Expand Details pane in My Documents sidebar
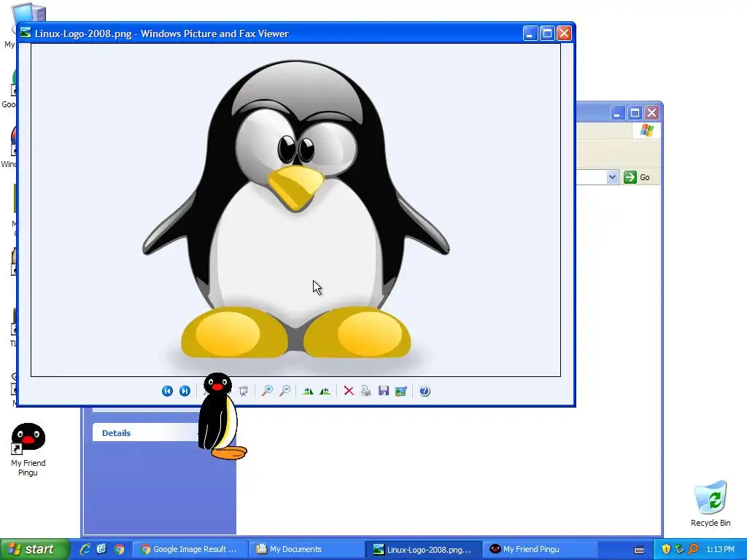The height and width of the screenshot is (560, 747). [145, 433]
